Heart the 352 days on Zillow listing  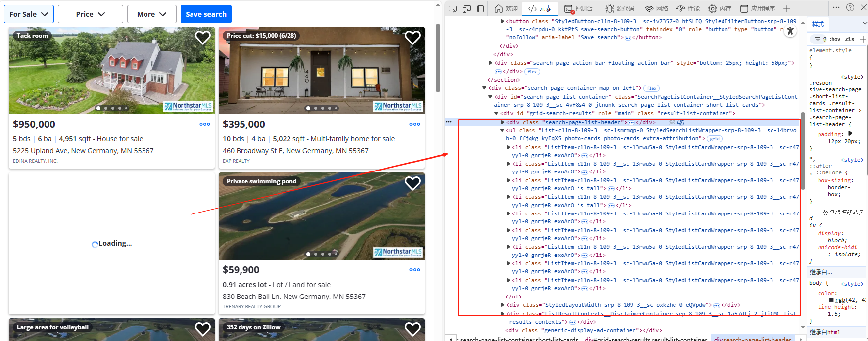click(413, 329)
